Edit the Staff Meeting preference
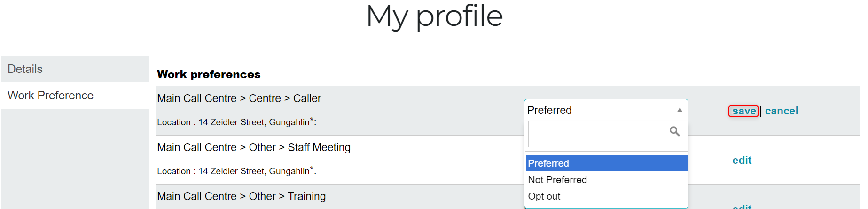This screenshot has height=209, width=868. tap(742, 160)
